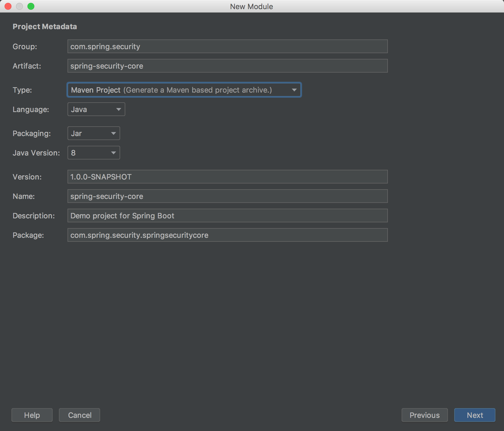Click the Artifact text field

[227, 66]
